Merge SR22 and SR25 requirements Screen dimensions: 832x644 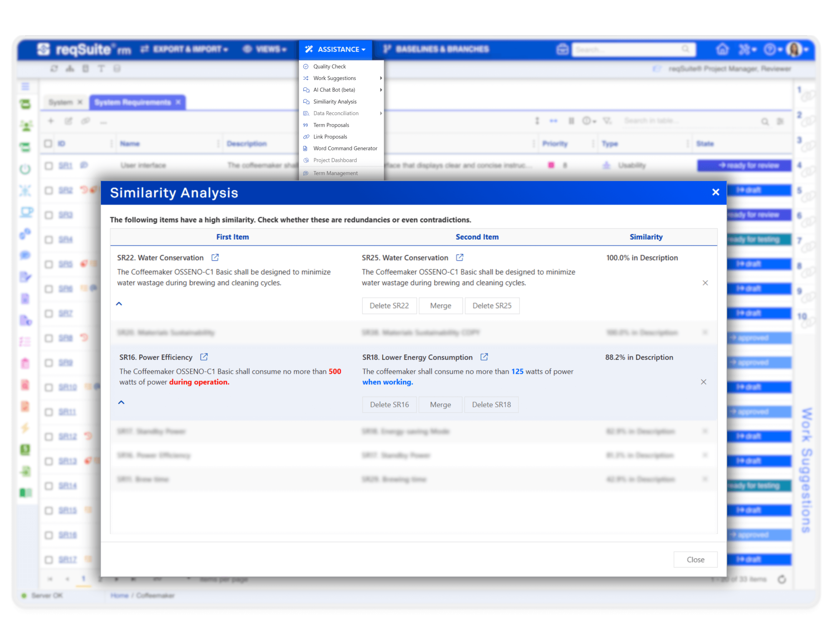(x=440, y=306)
